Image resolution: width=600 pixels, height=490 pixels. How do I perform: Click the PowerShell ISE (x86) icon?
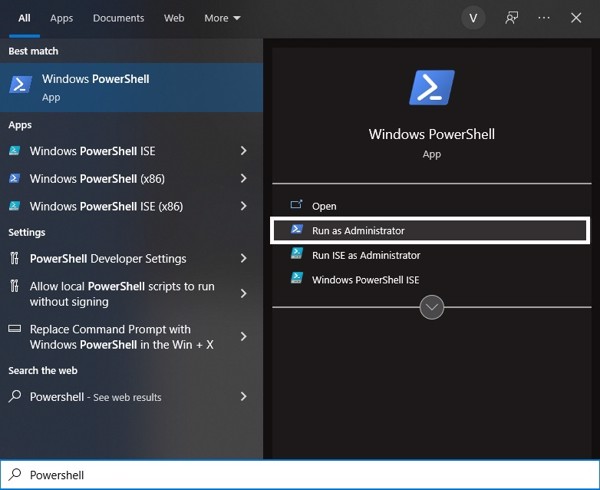point(15,206)
